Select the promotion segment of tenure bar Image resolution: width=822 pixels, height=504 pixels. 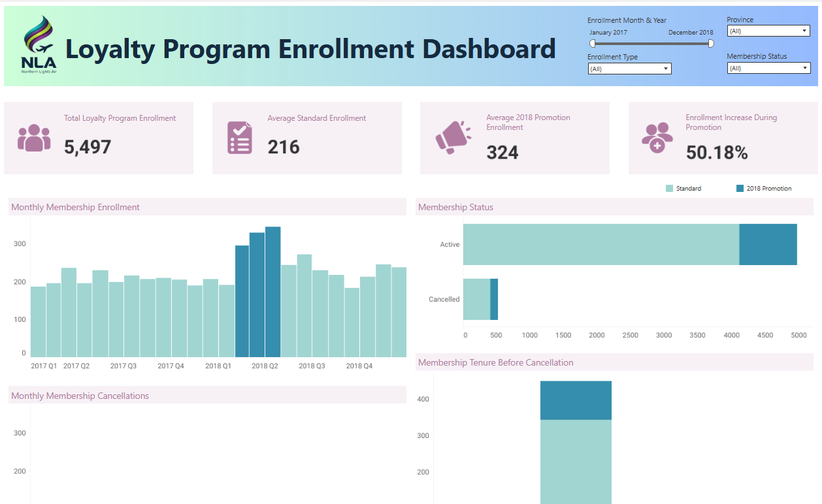576,400
